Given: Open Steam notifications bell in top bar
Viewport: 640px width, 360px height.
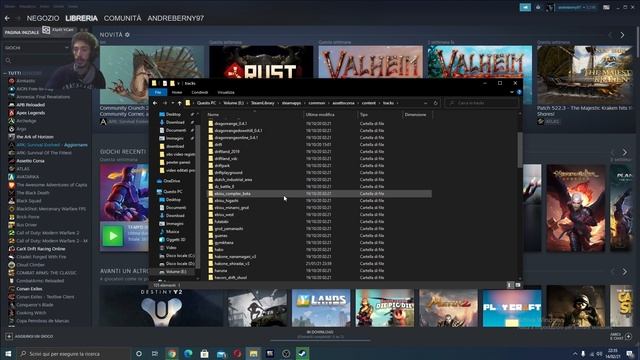Looking at the screenshot, I should [538, 7].
